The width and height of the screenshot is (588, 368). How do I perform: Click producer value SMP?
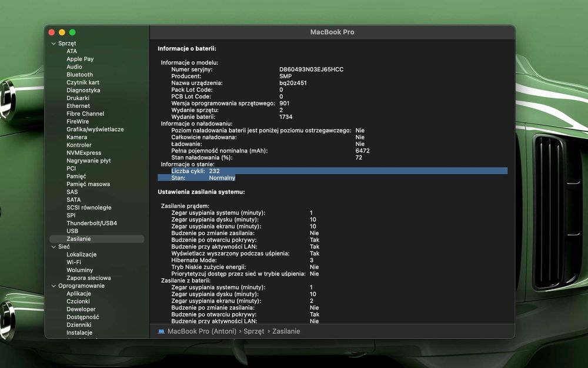pyautogui.click(x=285, y=76)
